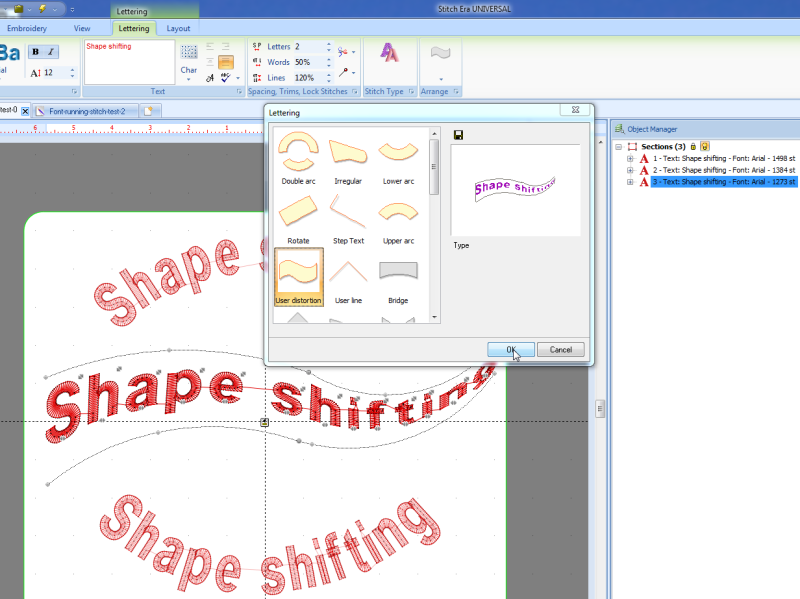Click the canvas vertical scrollbar thumb
This screenshot has height=599, width=800.
600,409
